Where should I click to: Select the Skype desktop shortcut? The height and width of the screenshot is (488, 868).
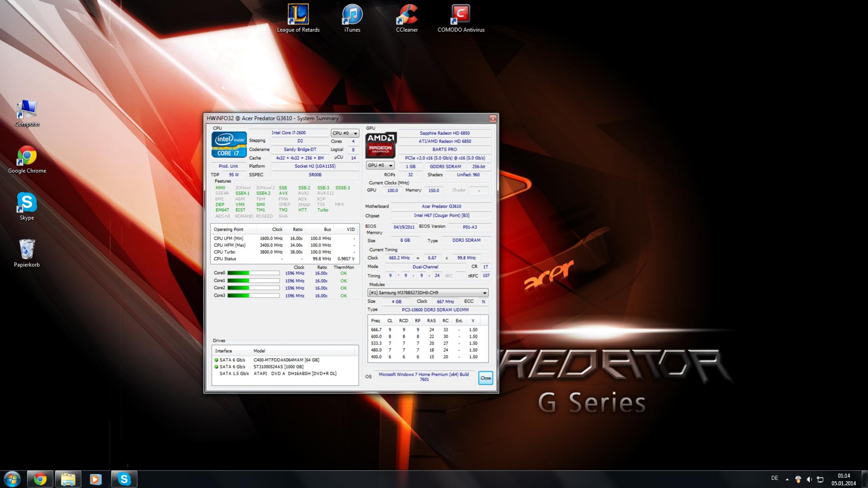(x=27, y=207)
